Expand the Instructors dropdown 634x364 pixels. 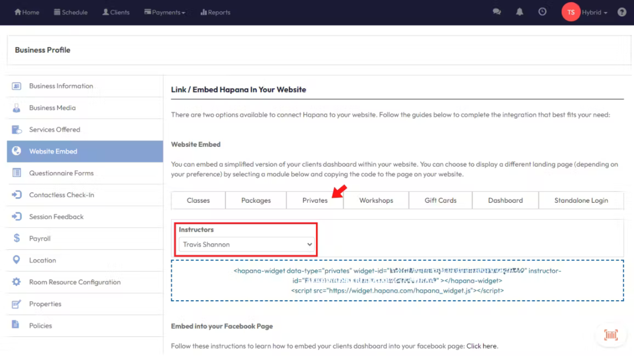click(246, 244)
